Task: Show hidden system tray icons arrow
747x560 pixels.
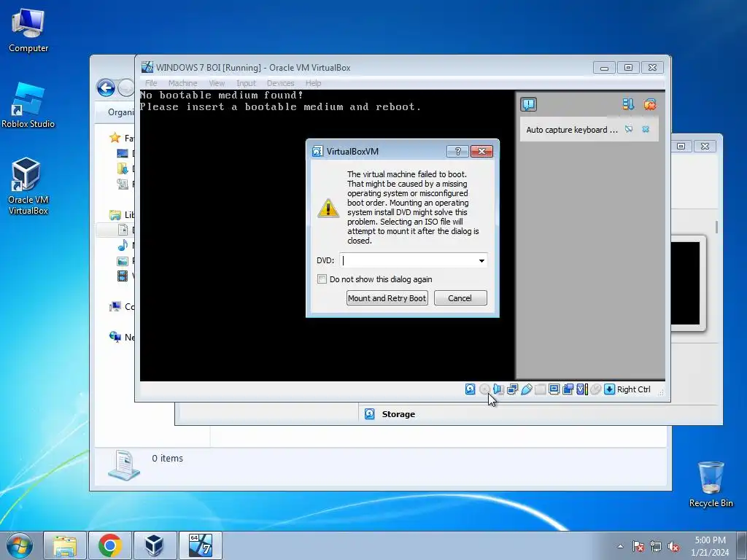Action: click(x=620, y=546)
